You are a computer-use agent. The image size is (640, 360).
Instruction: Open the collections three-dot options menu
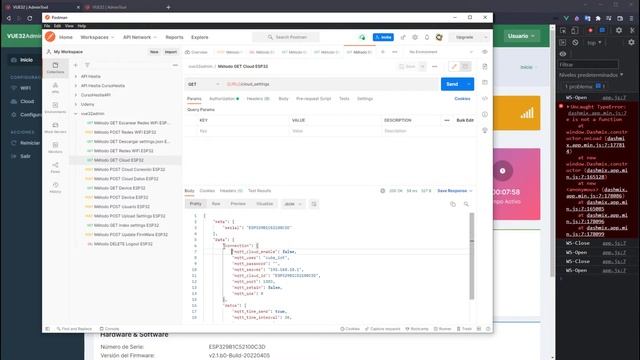[x=175, y=65]
